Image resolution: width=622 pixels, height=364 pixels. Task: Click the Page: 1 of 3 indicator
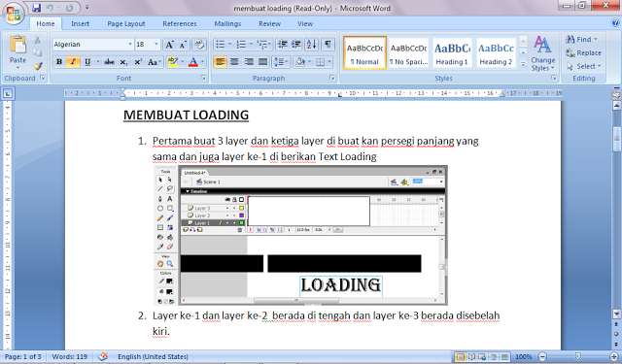click(23, 357)
